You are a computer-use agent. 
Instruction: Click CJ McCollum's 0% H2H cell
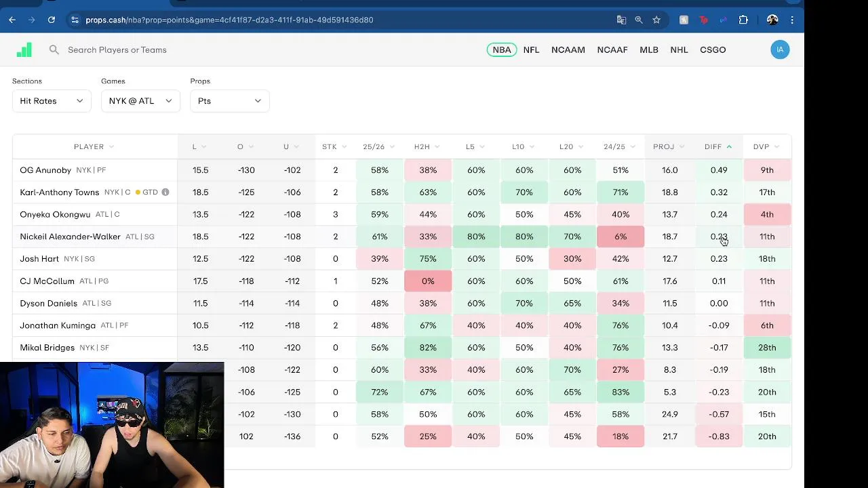[428, 281]
